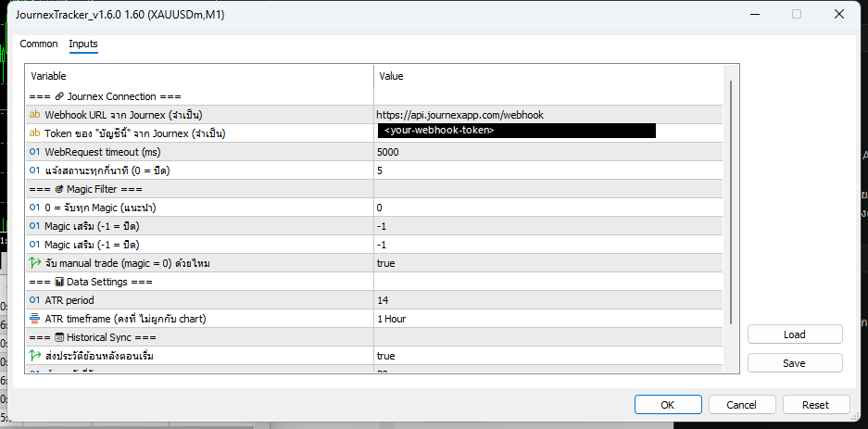Toggle the manual trade true value
This screenshot has height=429, width=868.
[548, 263]
